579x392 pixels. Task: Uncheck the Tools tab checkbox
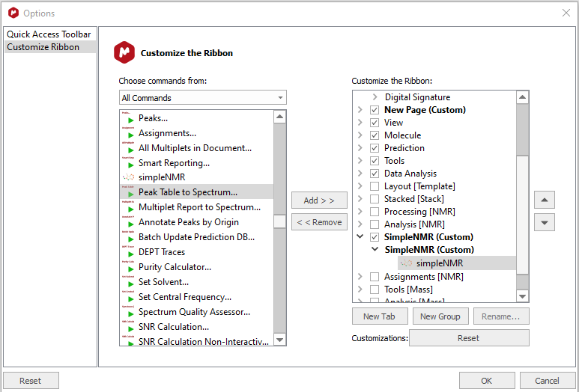click(x=375, y=161)
